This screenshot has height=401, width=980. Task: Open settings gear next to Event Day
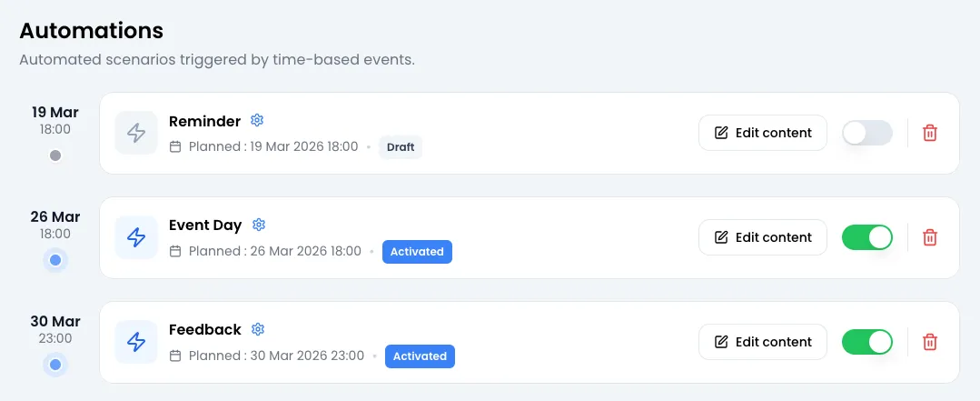pyautogui.click(x=259, y=225)
